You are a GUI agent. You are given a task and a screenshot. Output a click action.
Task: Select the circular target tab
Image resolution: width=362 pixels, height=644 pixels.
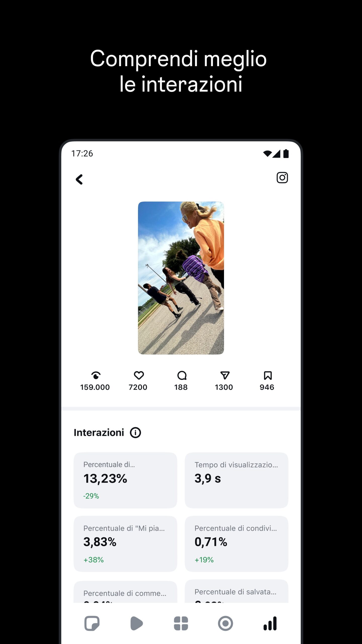pyautogui.click(x=225, y=623)
